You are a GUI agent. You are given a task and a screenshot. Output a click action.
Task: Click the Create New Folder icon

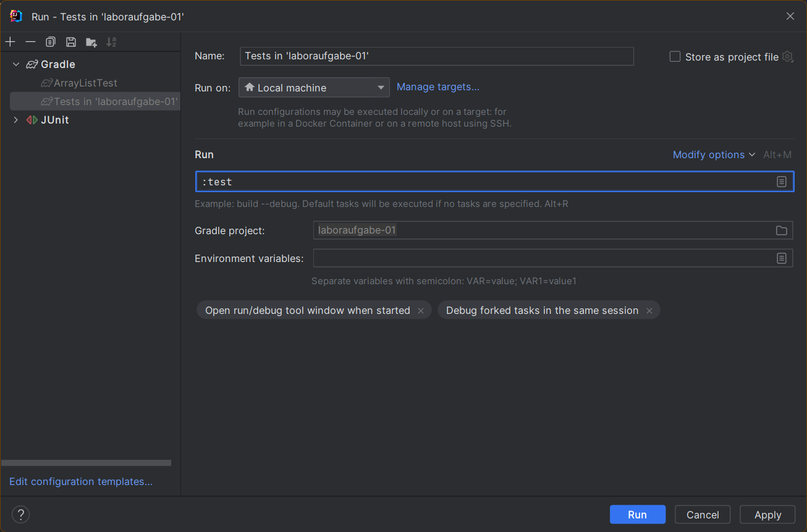(x=91, y=42)
